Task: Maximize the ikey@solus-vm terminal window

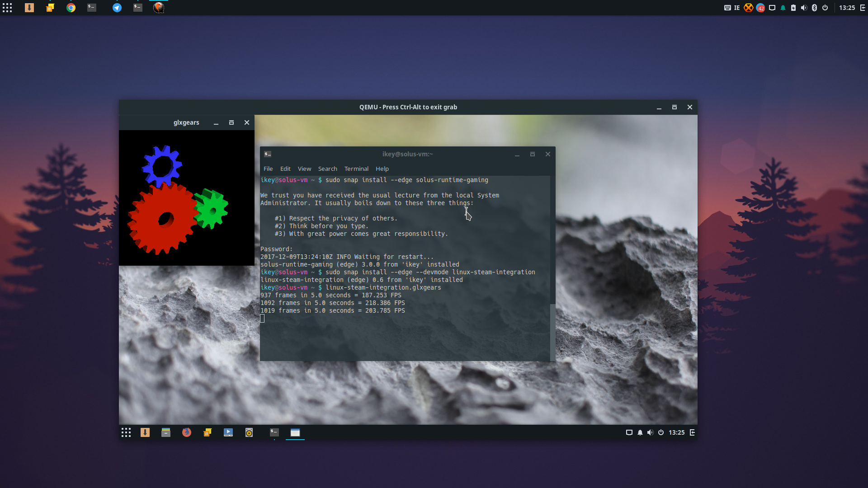Action: click(533, 154)
